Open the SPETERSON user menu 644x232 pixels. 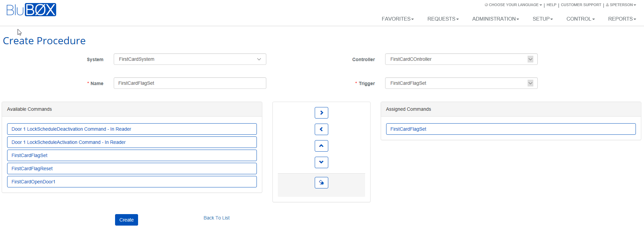(621, 5)
